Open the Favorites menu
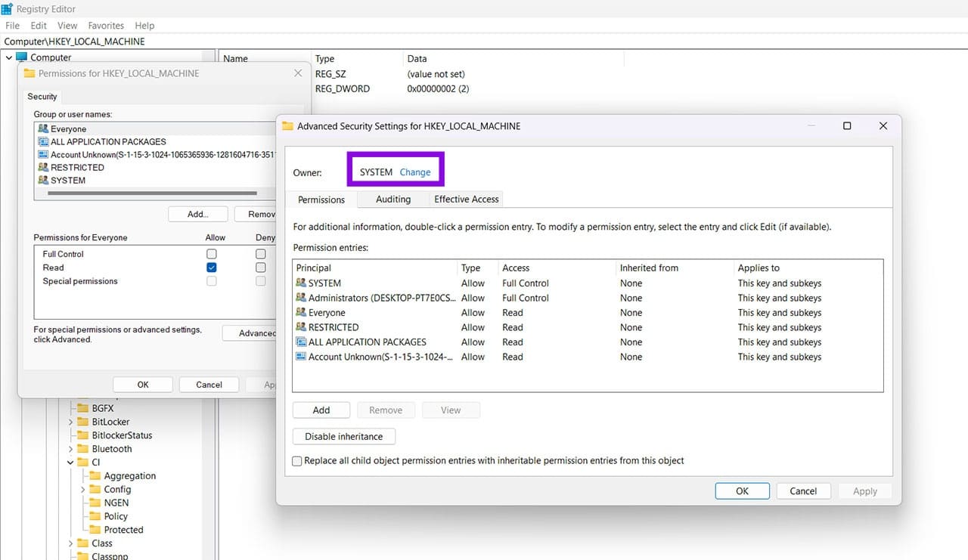 click(106, 26)
